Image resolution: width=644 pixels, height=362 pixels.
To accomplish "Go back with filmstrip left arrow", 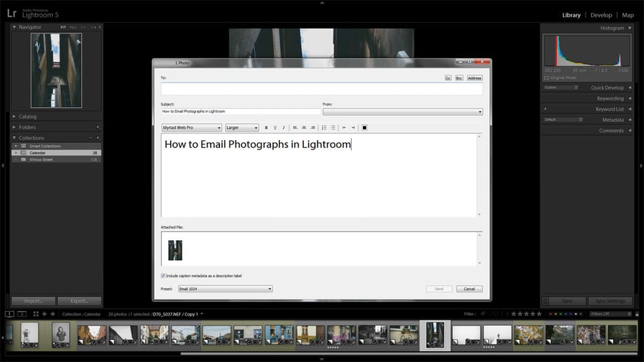I will click(44, 314).
